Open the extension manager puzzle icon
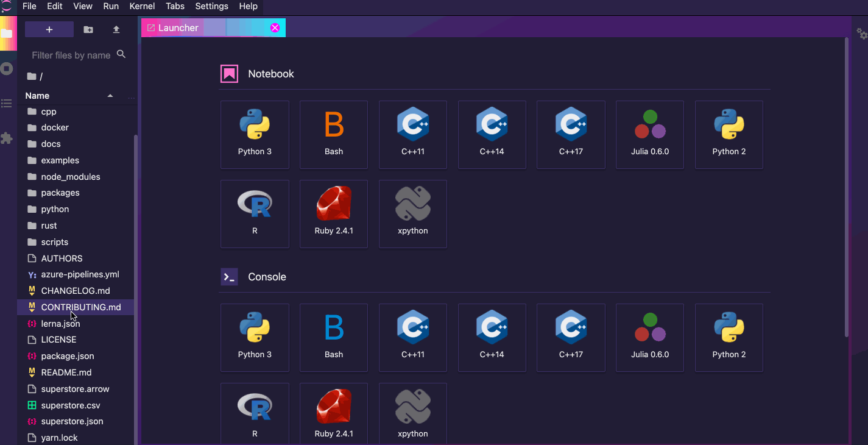 [x=7, y=138]
